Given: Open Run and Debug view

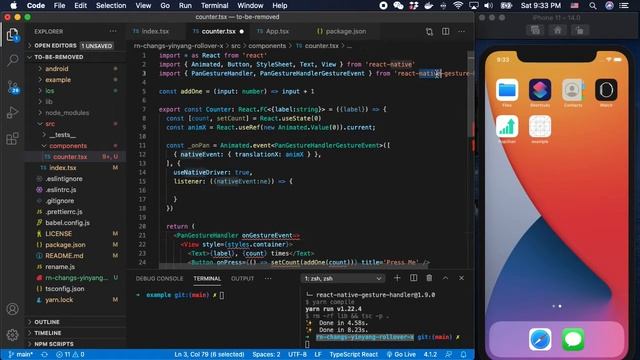Looking at the screenshot, I should point(13,112).
